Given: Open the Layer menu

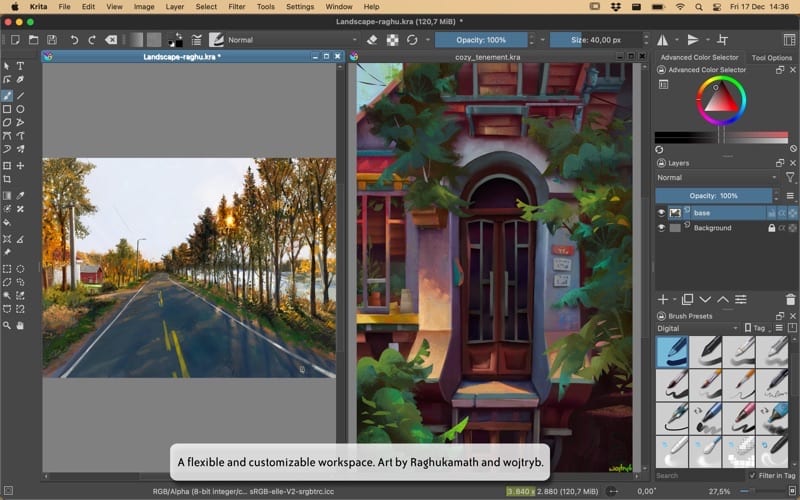Looking at the screenshot, I should click(174, 7).
